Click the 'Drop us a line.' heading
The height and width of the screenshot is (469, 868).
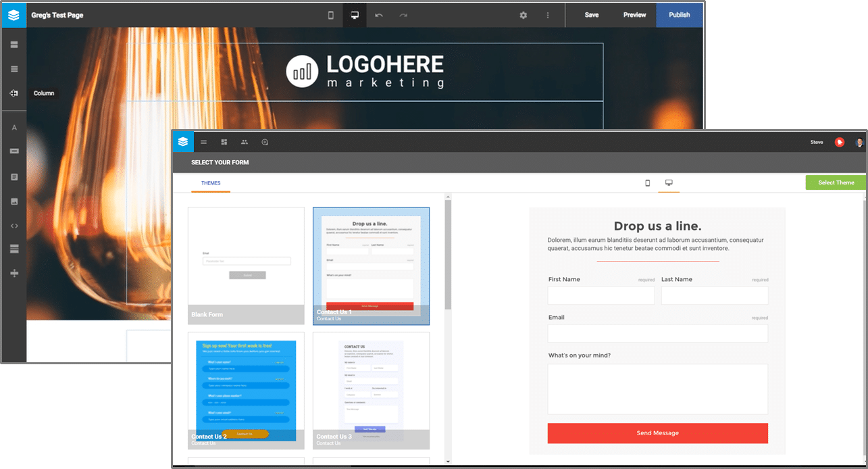[x=657, y=226]
